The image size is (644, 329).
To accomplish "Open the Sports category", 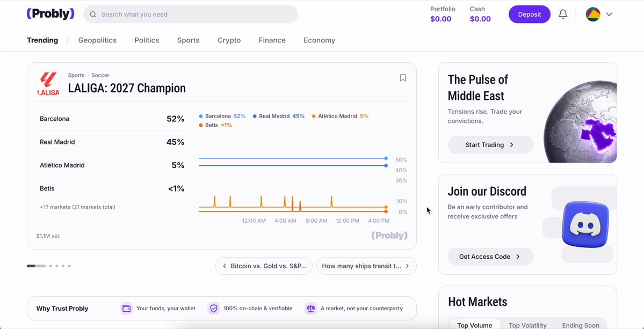I will click(188, 40).
